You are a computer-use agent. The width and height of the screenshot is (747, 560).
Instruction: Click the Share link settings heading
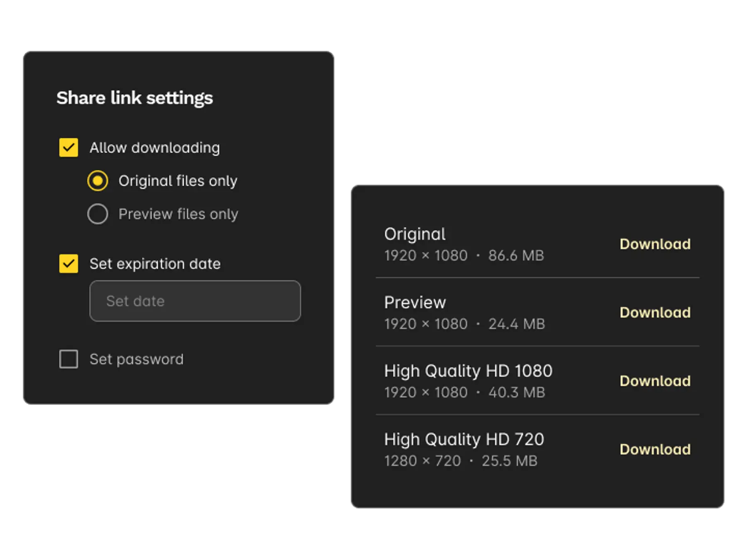pos(134,98)
